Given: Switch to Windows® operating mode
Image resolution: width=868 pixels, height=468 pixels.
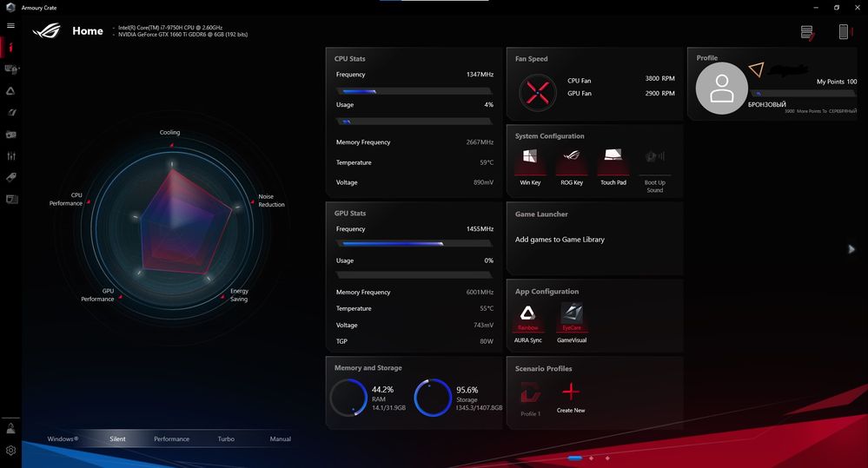Looking at the screenshot, I should point(63,438).
